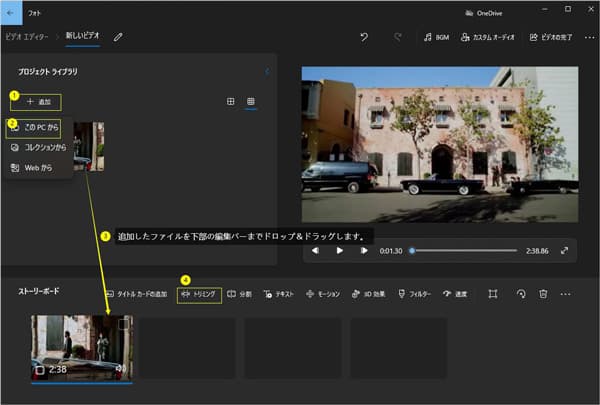Viewport: 600px width, 405px height.
Task: Click the rotate clip icon
Action: (520, 294)
